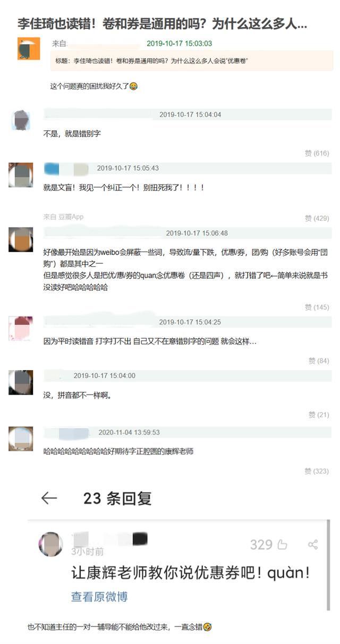Screen dimensions: 340x644
Task: Open the 2019-10-17 15:03:03 post timestamp
Action: (179, 44)
